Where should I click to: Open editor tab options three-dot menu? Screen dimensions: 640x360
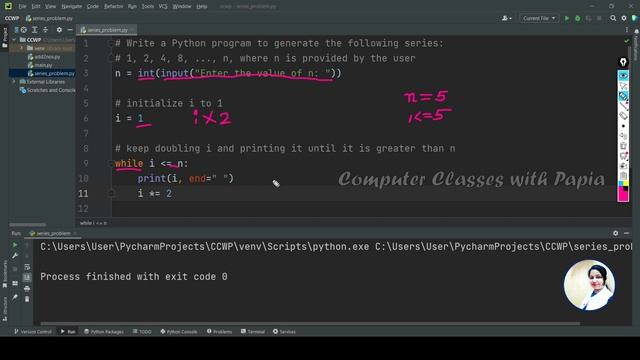627,30
